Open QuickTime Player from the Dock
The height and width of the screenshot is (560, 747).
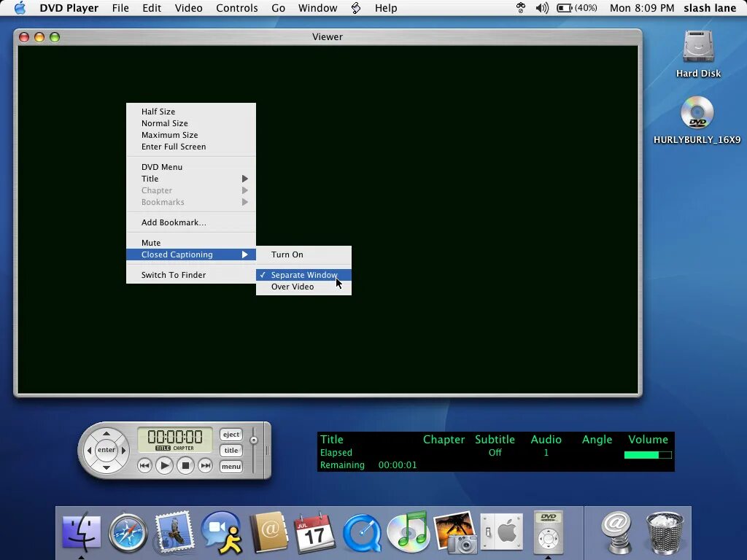pos(362,533)
